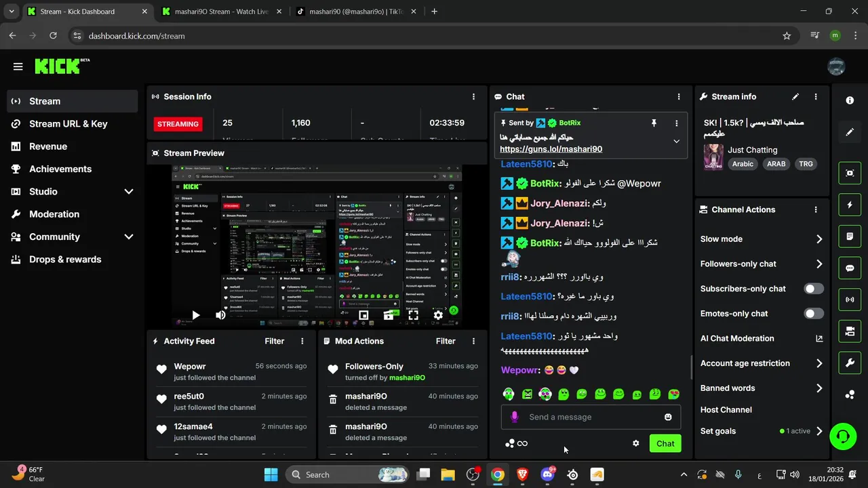Open AI Chat Moderation external link
The image size is (868, 488).
coord(819,339)
